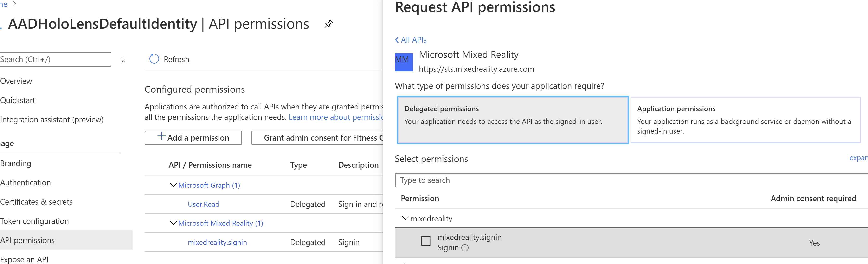
Task: Click Delegated type in User.Read row
Action: click(x=308, y=204)
